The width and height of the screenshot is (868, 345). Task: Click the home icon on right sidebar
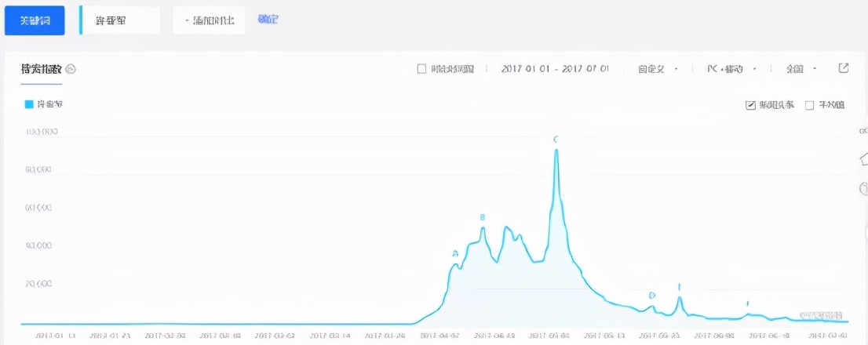pos(863,159)
